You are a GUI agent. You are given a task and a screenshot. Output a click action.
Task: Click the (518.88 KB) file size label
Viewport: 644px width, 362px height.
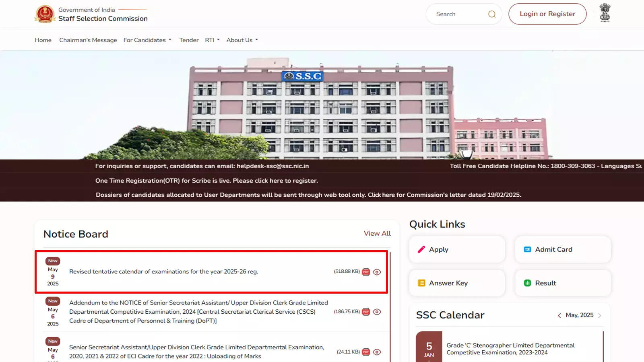pos(347,271)
